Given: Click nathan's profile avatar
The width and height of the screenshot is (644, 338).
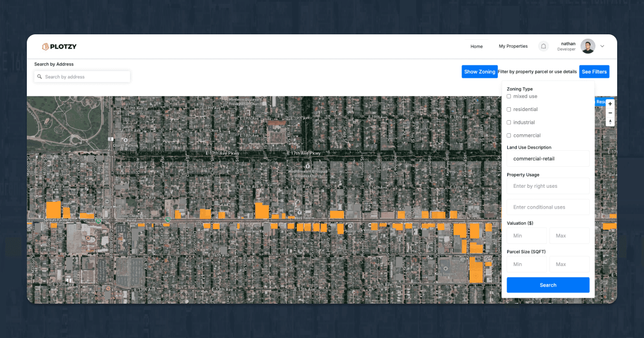Looking at the screenshot, I should (588, 46).
